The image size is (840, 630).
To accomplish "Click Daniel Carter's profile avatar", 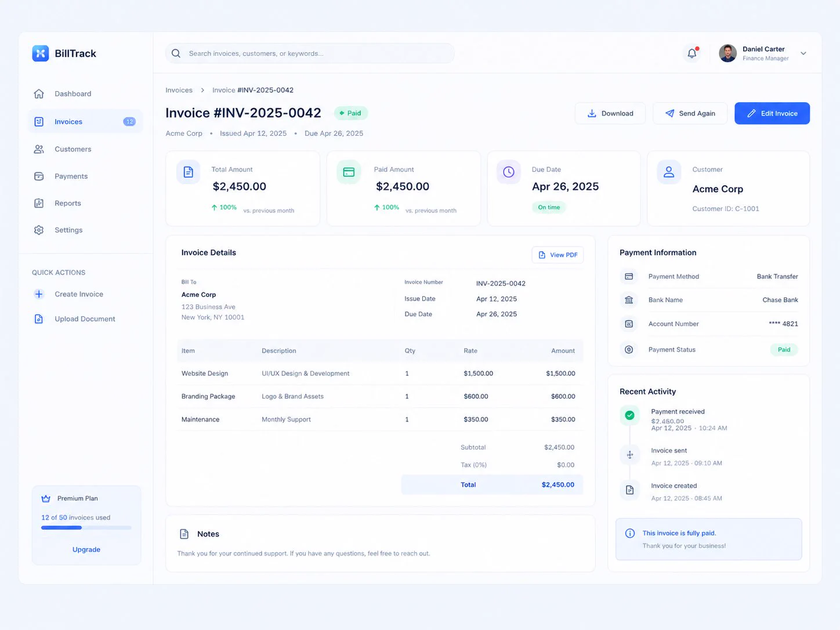I will pos(727,53).
